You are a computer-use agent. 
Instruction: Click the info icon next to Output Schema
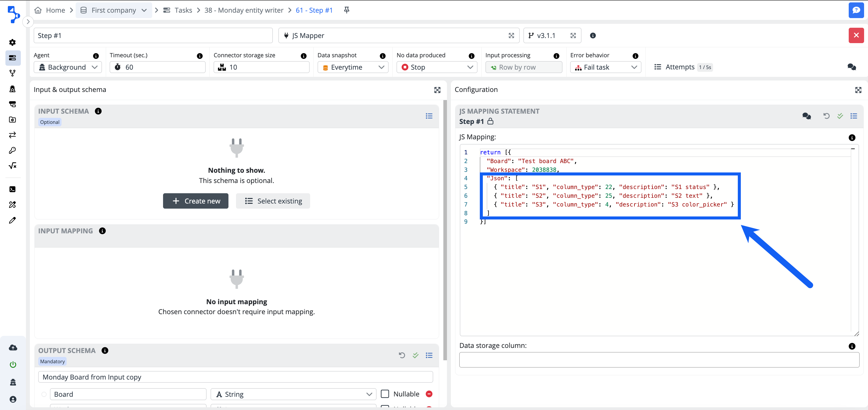point(105,351)
